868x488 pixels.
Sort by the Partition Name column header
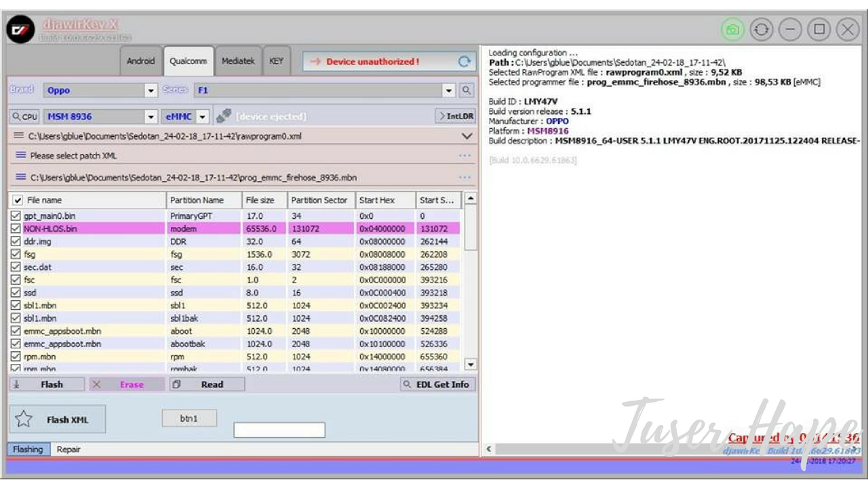[x=204, y=200]
